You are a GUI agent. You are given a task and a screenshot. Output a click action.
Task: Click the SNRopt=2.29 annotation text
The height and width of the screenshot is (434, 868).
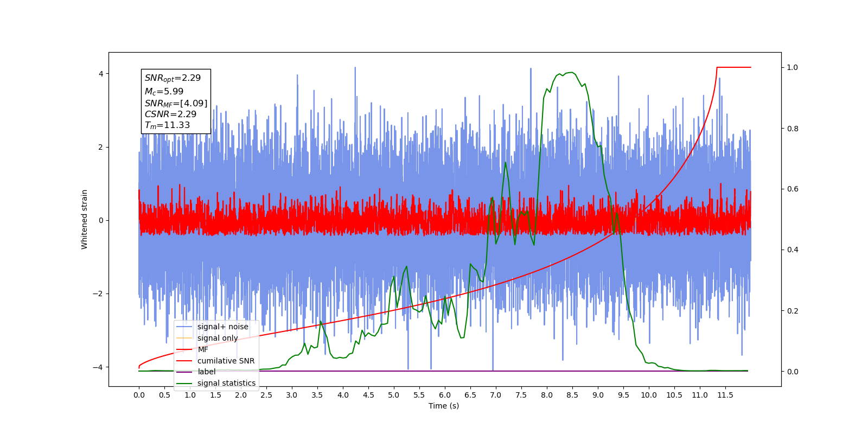tap(173, 78)
